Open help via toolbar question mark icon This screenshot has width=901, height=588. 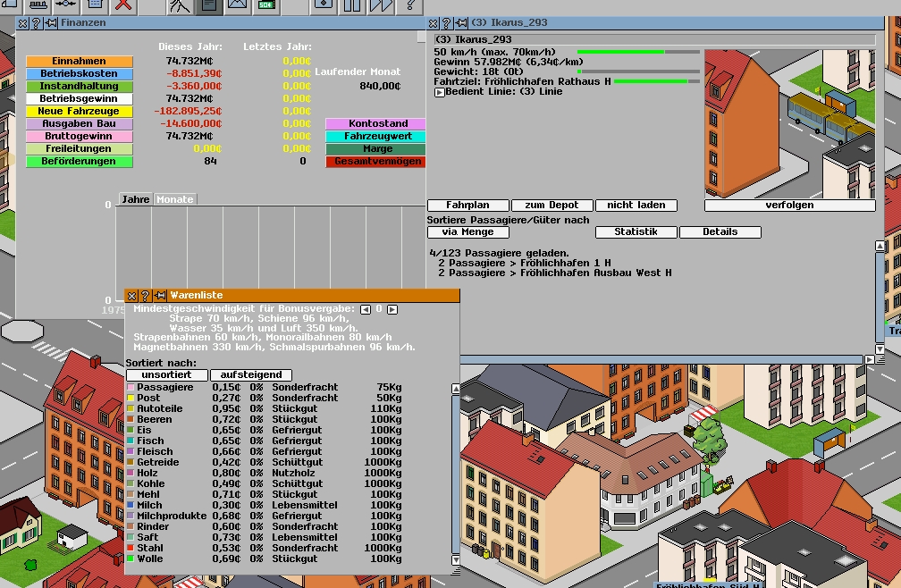409,5
